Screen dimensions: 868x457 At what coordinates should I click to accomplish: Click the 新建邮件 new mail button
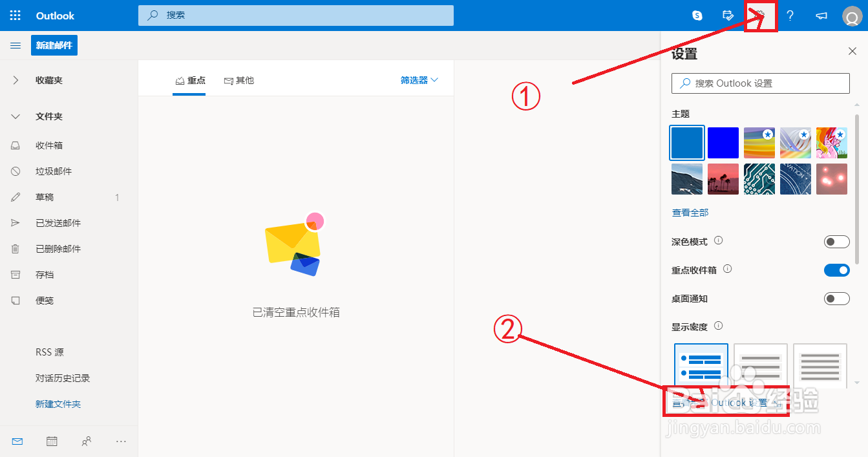54,45
